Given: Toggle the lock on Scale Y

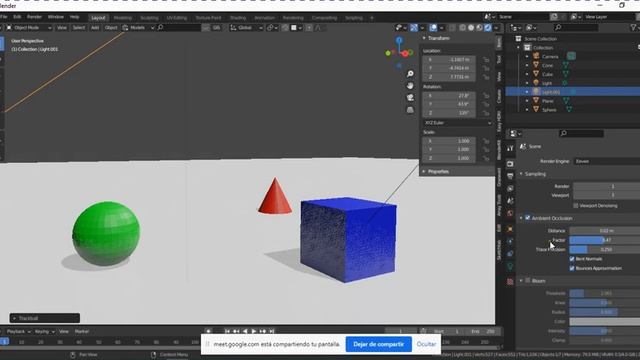Looking at the screenshot, I should 486,149.
